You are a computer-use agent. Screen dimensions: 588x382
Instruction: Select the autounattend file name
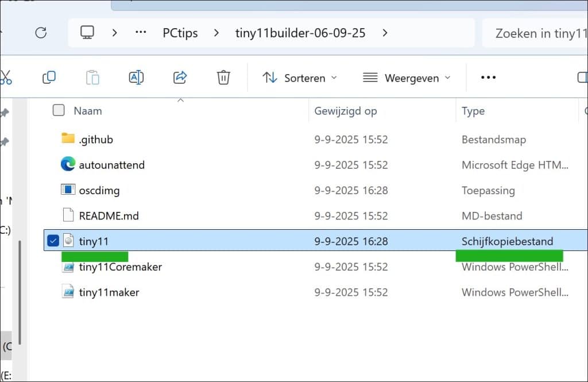pyautogui.click(x=112, y=165)
